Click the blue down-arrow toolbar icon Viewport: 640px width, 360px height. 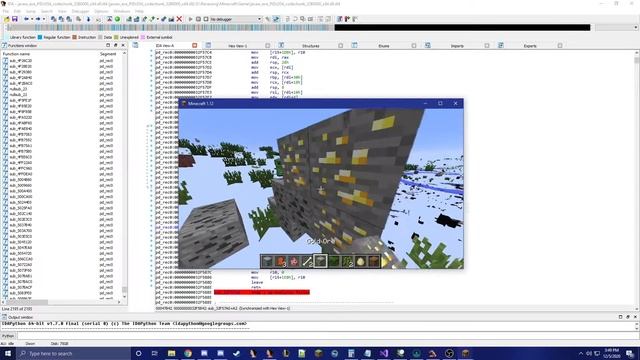88,19
